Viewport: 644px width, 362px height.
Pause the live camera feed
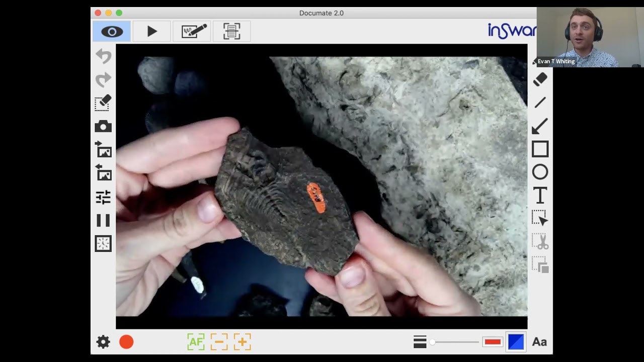[103, 220]
